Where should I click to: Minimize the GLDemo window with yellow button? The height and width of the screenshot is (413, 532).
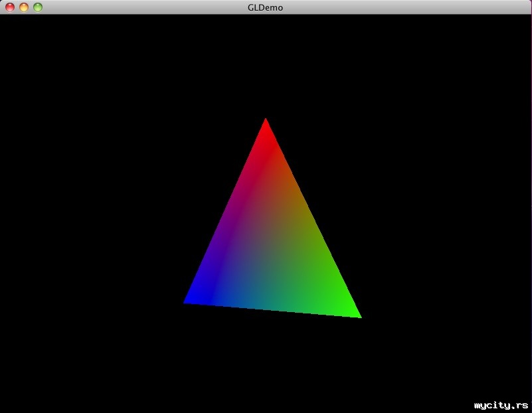[x=24, y=7]
